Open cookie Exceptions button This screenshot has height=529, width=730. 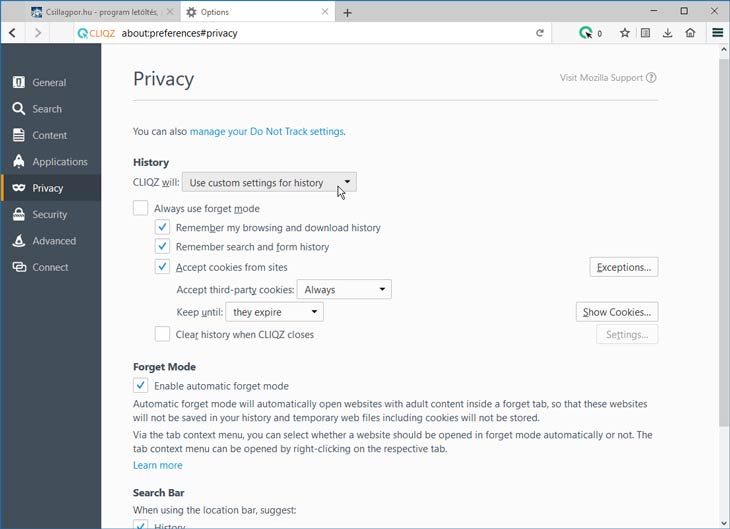click(624, 267)
